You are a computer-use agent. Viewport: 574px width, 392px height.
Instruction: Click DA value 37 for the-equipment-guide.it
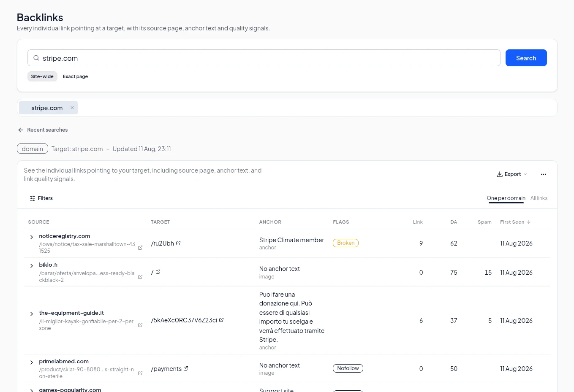[x=454, y=321]
